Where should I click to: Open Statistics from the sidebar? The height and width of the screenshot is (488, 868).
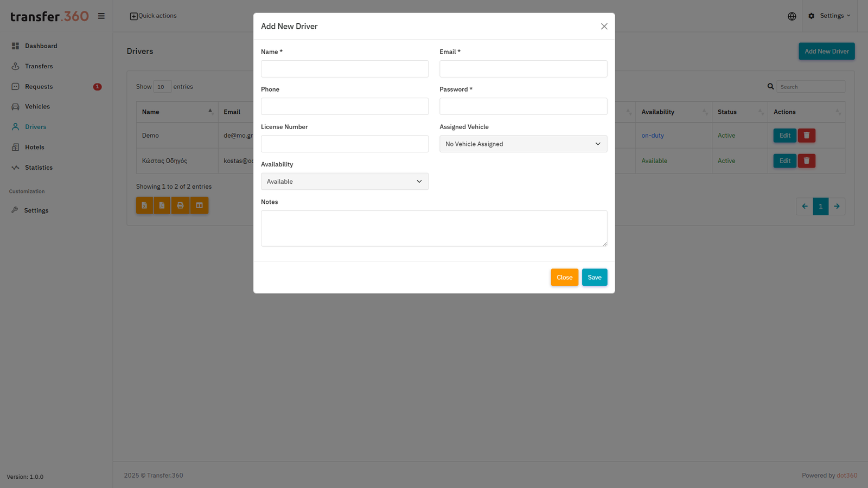pos(39,167)
